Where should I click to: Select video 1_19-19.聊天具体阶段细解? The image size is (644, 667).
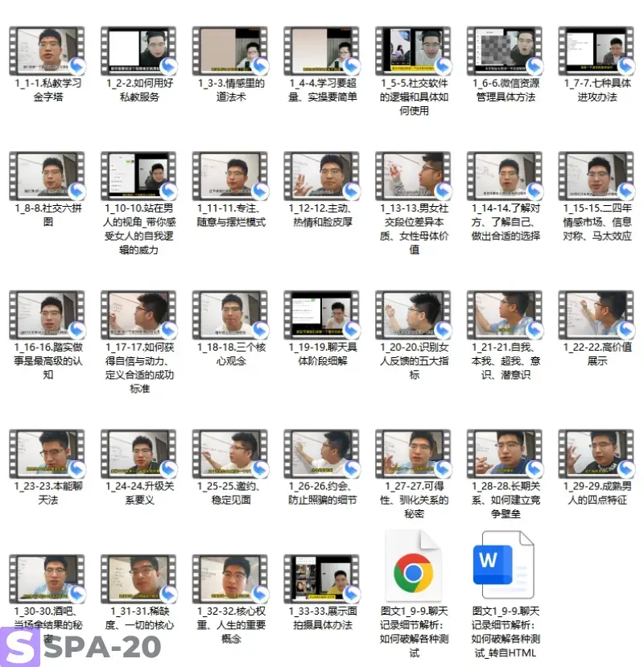(321, 315)
